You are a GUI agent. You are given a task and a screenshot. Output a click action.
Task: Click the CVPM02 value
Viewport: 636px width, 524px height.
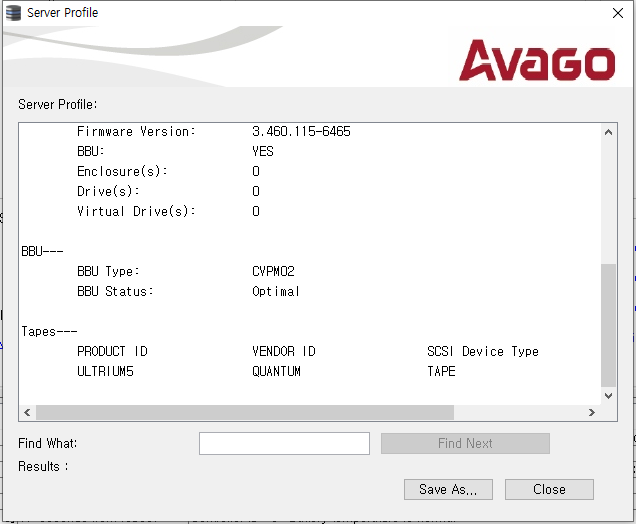tap(273, 271)
